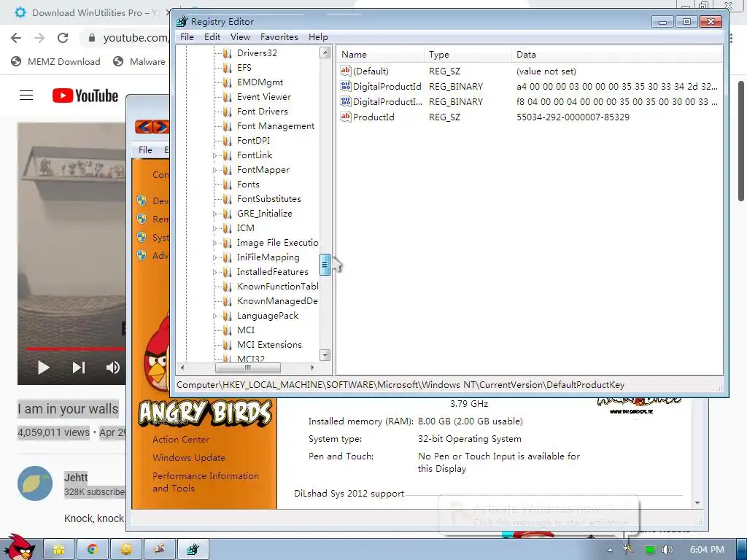Show hidden tray icons arrow
The image size is (747, 560).
[610, 550]
